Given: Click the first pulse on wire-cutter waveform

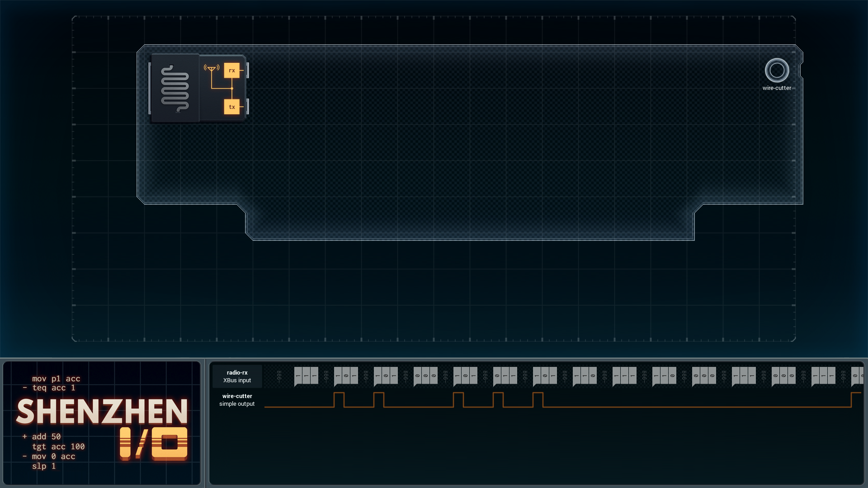Looking at the screenshot, I should pyautogui.click(x=339, y=399).
